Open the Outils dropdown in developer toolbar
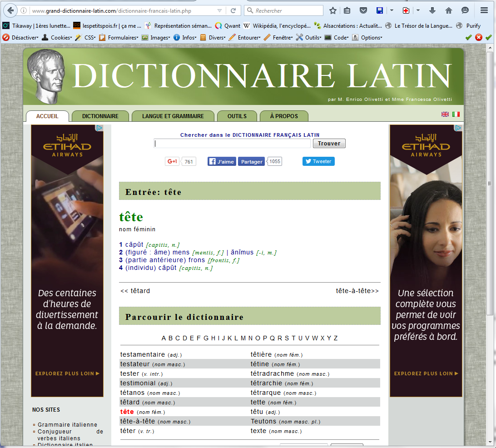The height and width of the screenshot is (448, 496). click(309, 38)
